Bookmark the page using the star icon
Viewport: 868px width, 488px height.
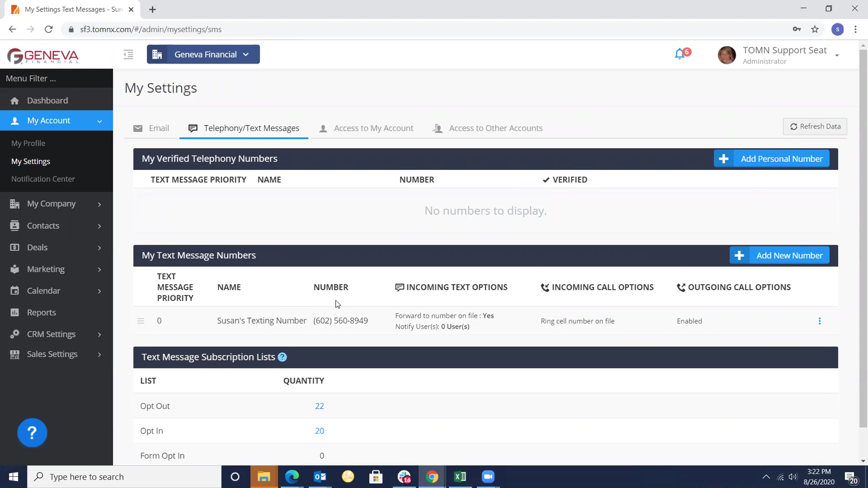[x=815, y=29]
